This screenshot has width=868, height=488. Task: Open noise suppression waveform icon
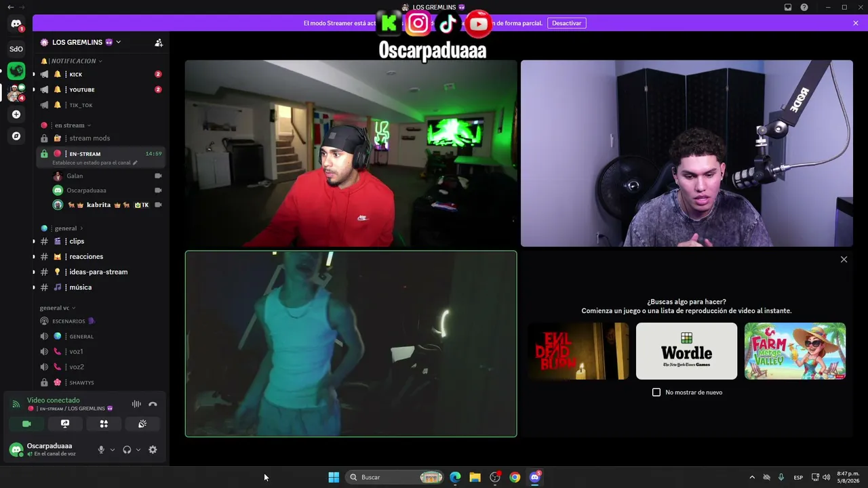(x=136, y=404)
